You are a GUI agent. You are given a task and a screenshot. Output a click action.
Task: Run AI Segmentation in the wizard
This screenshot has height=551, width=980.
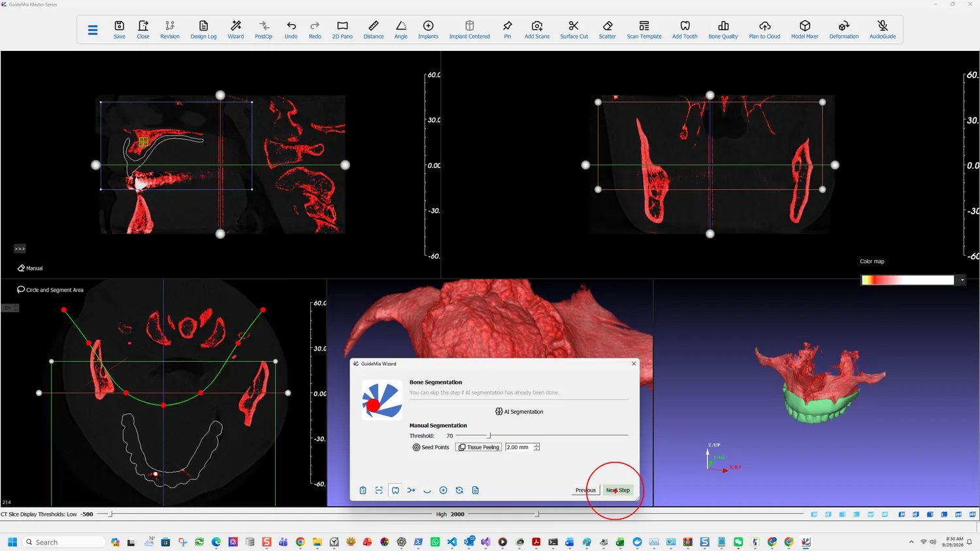(519, 411)
